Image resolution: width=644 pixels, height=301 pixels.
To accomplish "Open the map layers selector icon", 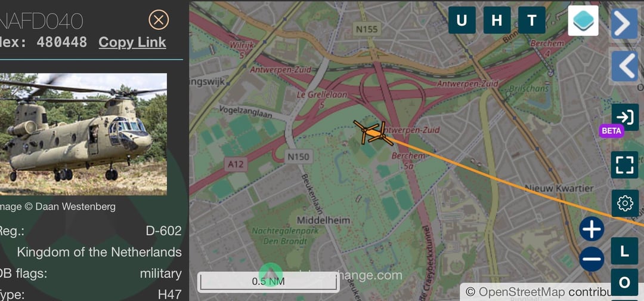I will click(583, 20).
